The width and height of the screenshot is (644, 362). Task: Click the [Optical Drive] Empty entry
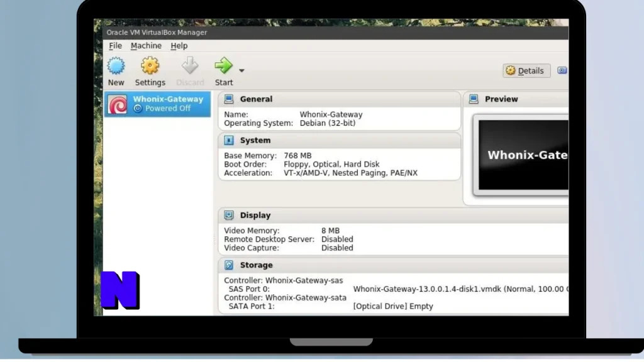(393, 306)
